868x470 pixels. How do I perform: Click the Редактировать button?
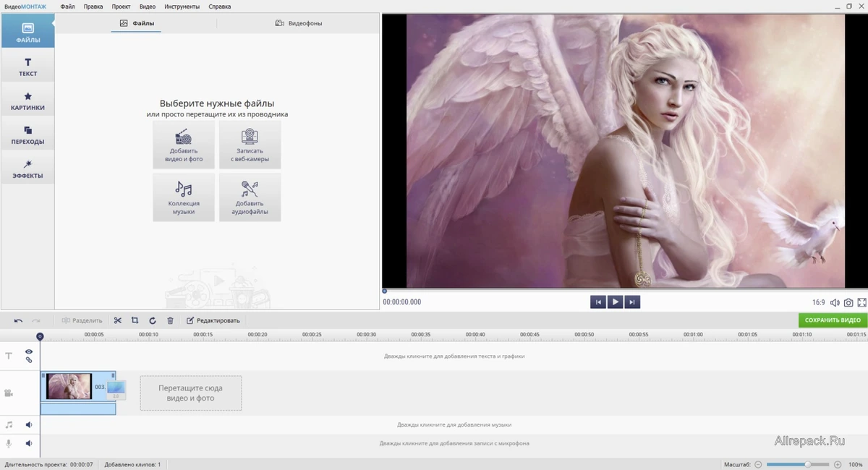213,320
